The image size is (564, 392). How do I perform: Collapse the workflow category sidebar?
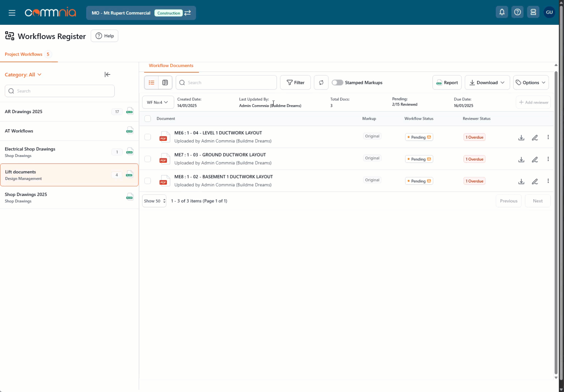[x=107, y=74]
